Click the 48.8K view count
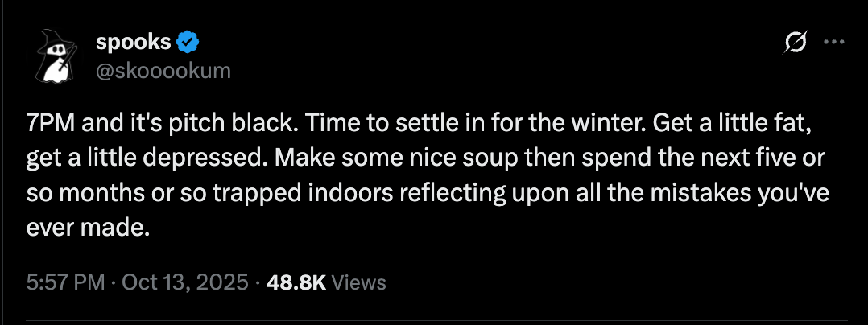 tap(296, 282)
